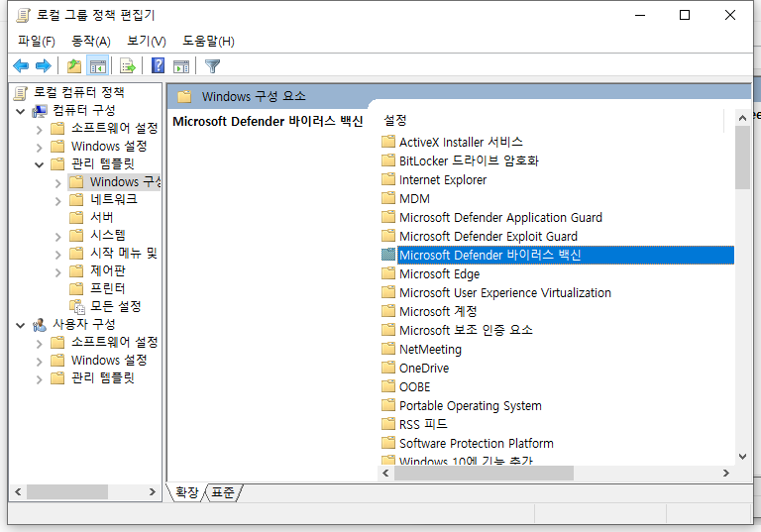Click the 사용자 구성 user icon
The height and width of the screenshot is (532, 761).
point(40,325)
